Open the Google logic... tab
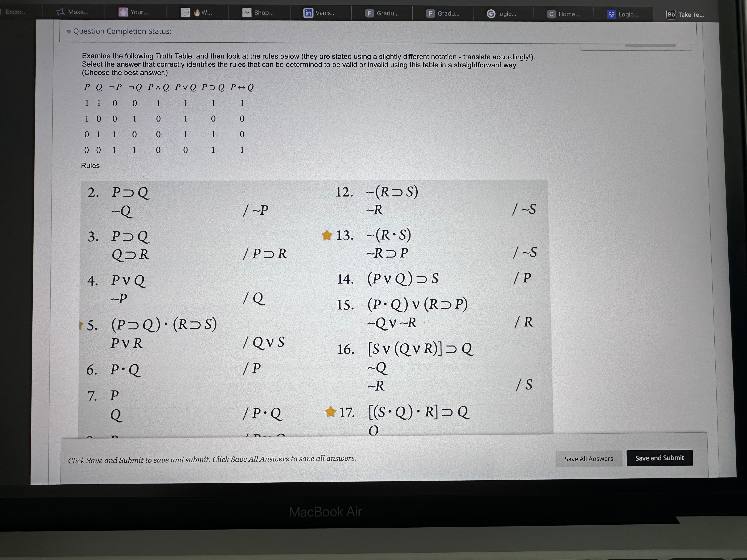The height and width of the screenshot is (560, 747). click(x=503, y=14)
